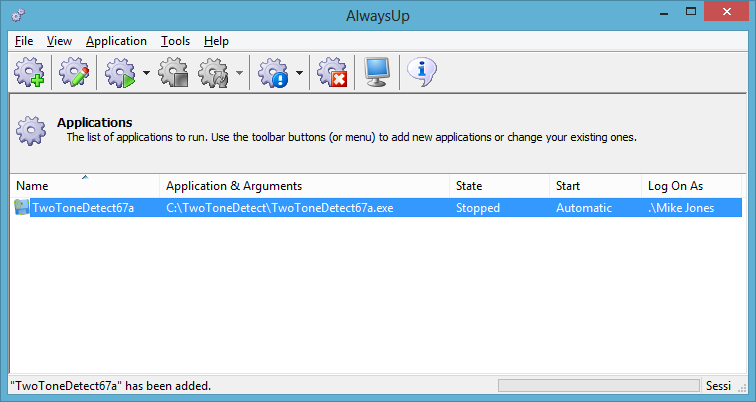
Task: Click the Restart Application gear icon
Action: [x=214, y=72]
